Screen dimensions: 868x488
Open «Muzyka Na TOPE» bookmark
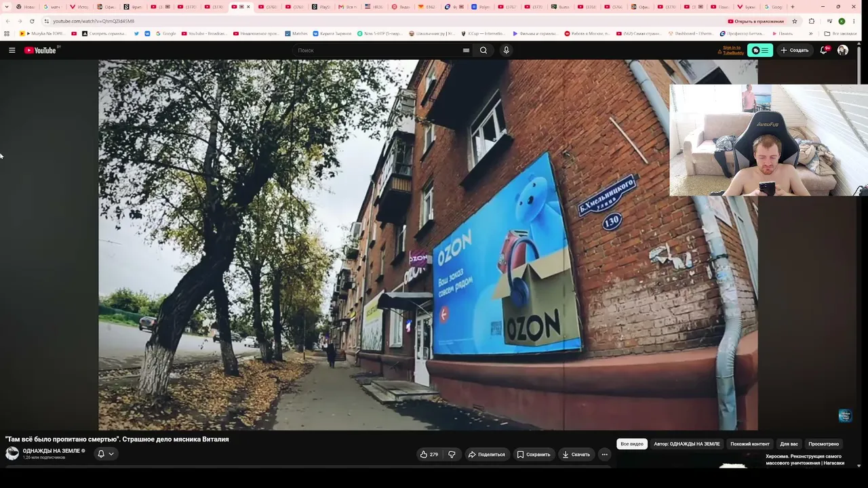(43, 33)
